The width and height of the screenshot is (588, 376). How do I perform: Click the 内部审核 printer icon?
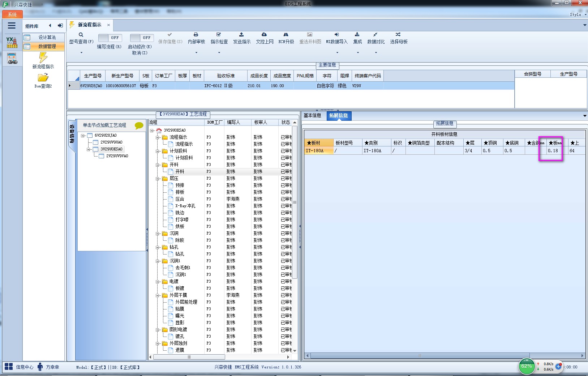tap(196, 35)
